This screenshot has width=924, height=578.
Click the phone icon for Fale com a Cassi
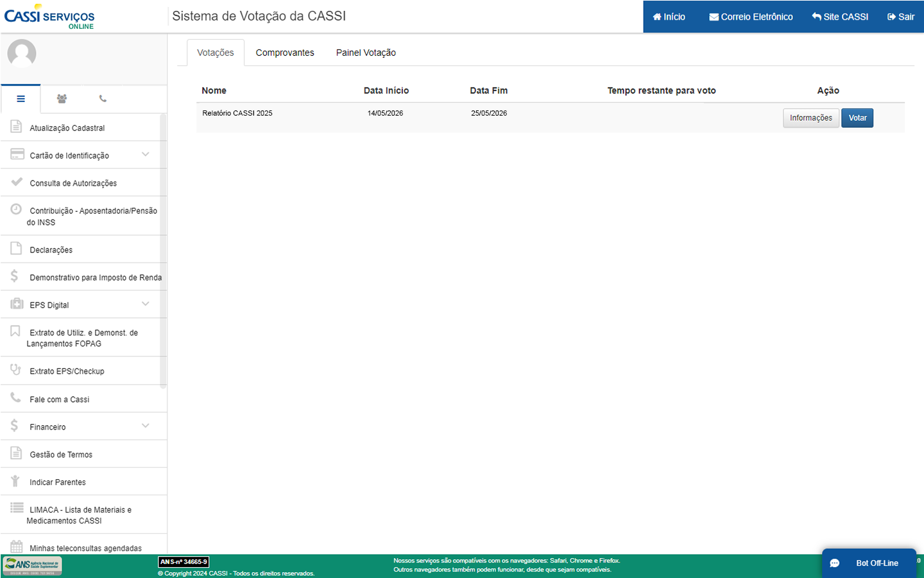pyautogui.click(x=15, y=398)
